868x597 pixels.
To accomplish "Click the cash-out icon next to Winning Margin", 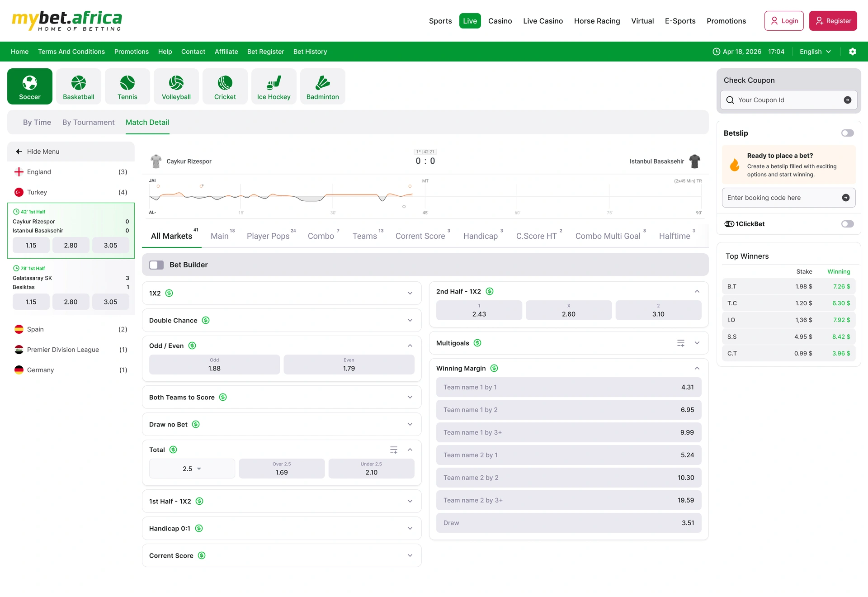I will 494,368.
